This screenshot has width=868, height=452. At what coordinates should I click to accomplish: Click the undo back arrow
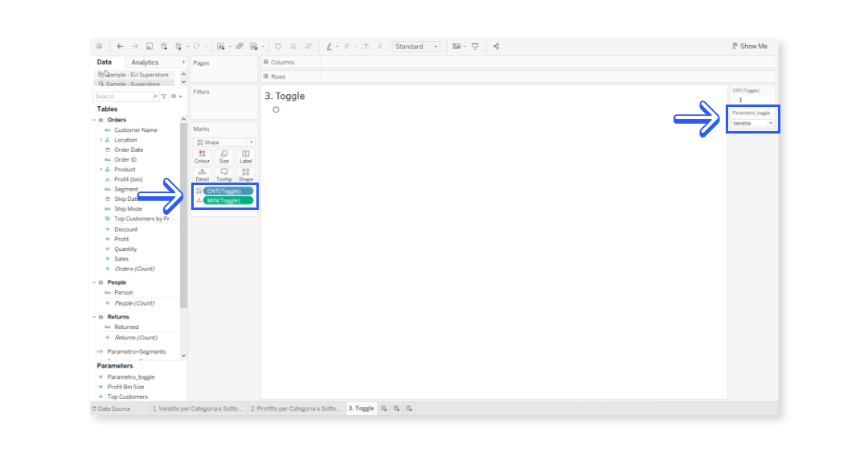tap(120, 47)
